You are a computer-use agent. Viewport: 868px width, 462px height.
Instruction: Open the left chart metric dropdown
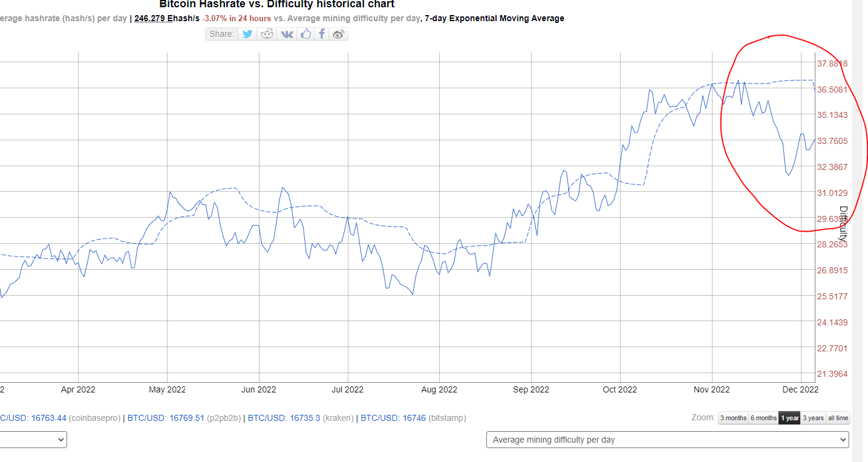click(x=33, y=440)
